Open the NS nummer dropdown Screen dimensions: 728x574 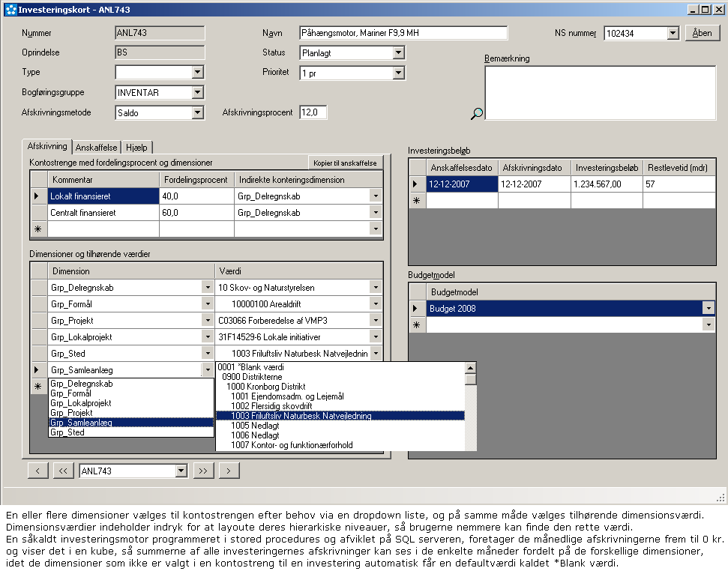point(673,34)
